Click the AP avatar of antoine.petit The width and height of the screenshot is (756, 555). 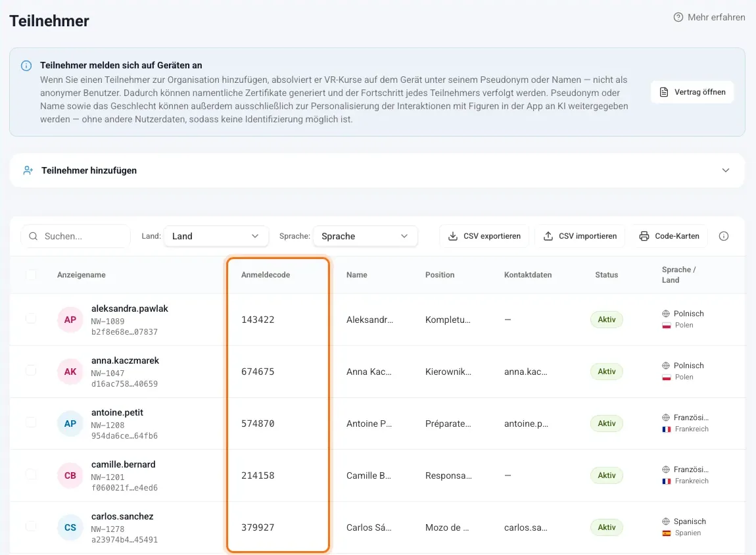[70, 423]
